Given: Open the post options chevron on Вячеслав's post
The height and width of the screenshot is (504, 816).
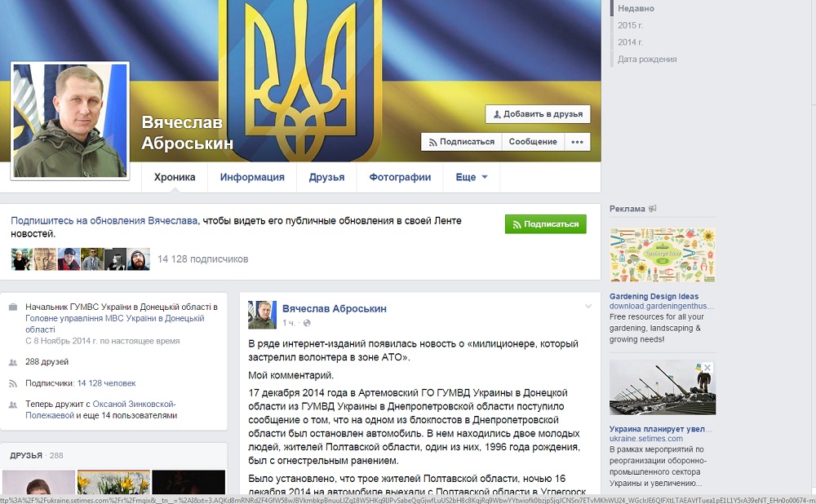Looking at the screenshot, I should pyautogui.click(x=588, y=307).
